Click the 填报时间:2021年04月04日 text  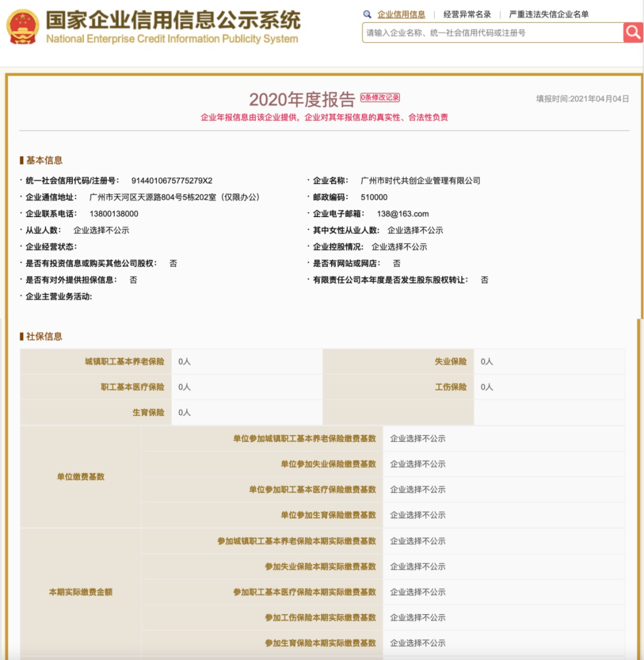pyautogui.click(x=583, y=99)
